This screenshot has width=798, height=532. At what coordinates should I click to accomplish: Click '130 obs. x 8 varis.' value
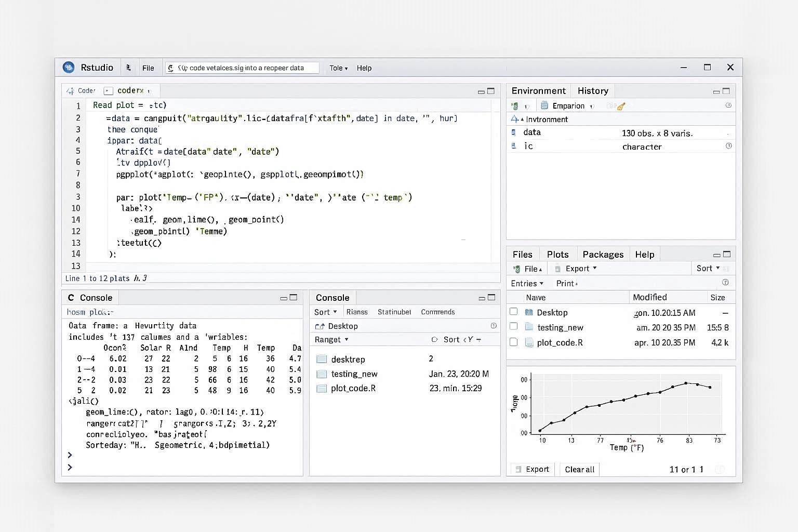coord(657,134)
